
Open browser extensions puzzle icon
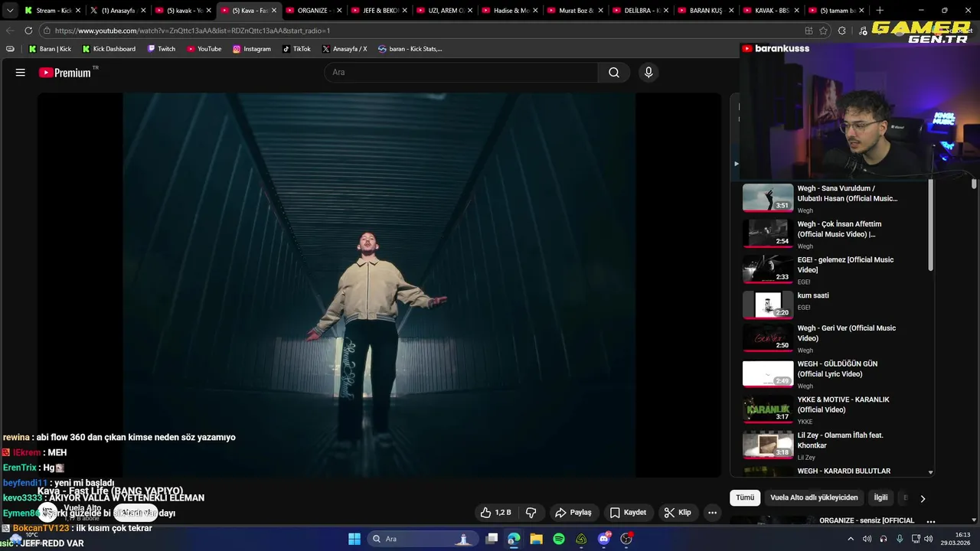(x=842, y=31)
